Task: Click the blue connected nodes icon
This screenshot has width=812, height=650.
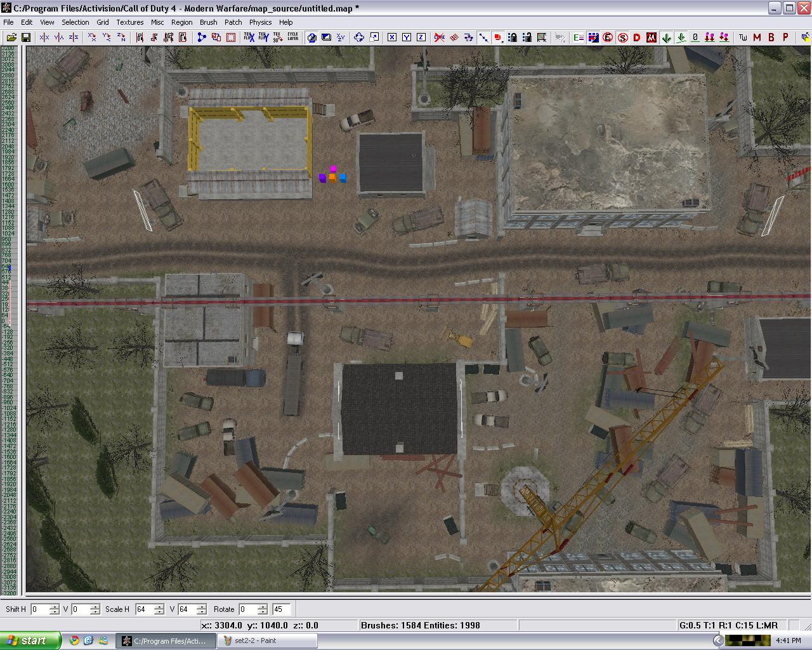Action: [202, 37]
